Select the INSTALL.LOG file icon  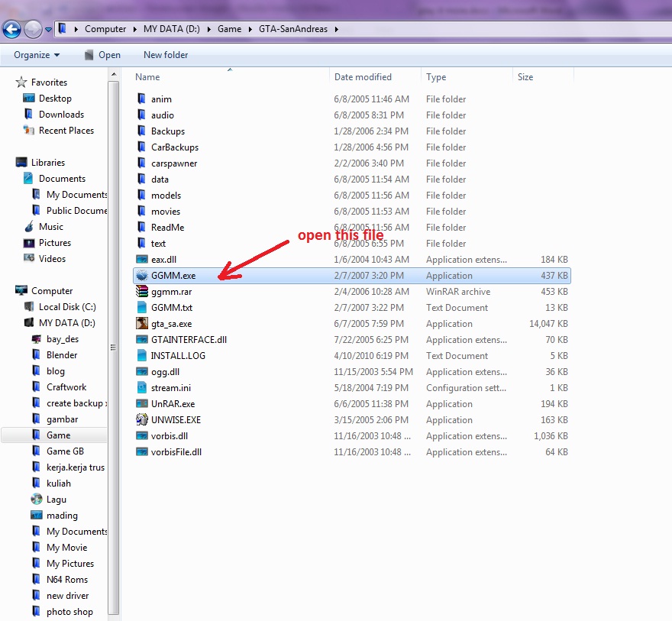pyautogui.click(x=142, y=356)
